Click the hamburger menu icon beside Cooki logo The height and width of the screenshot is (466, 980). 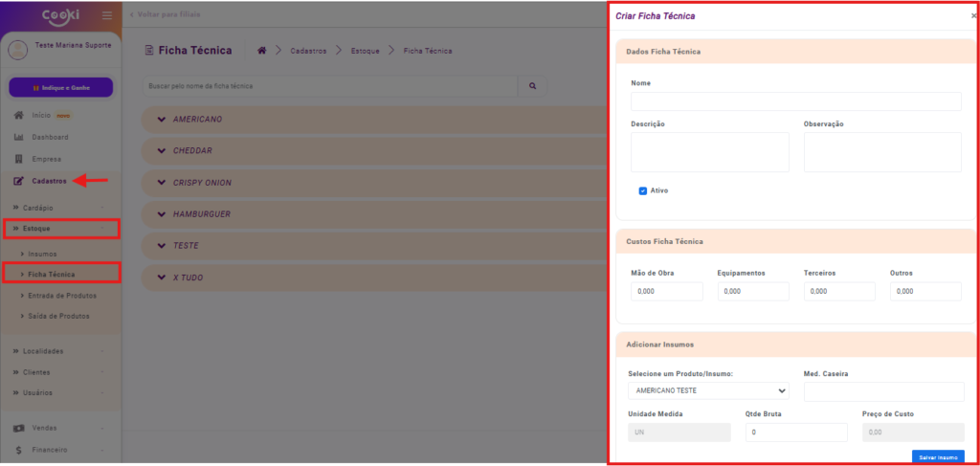tap(106, 15)
